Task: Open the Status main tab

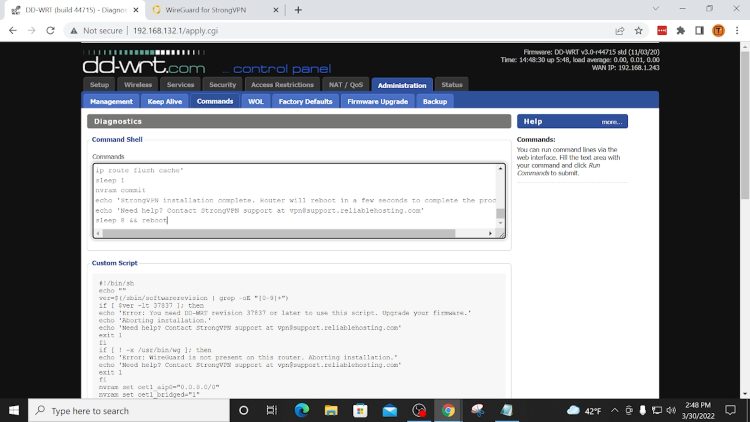Action: coord(452,85)
